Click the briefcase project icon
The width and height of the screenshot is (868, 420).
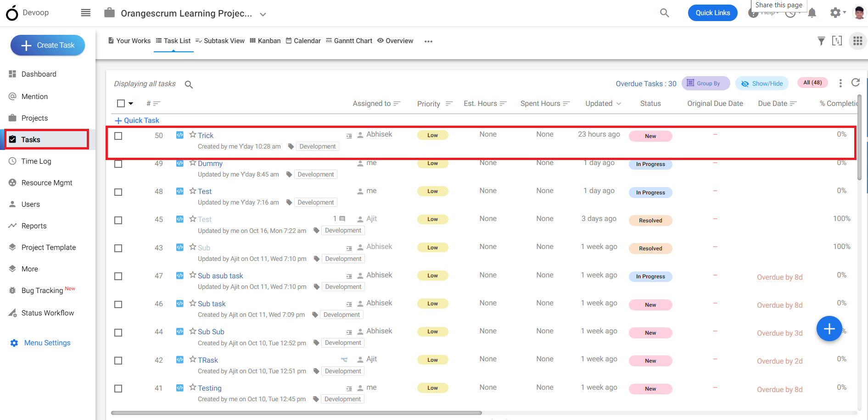[x=109, y=12]
